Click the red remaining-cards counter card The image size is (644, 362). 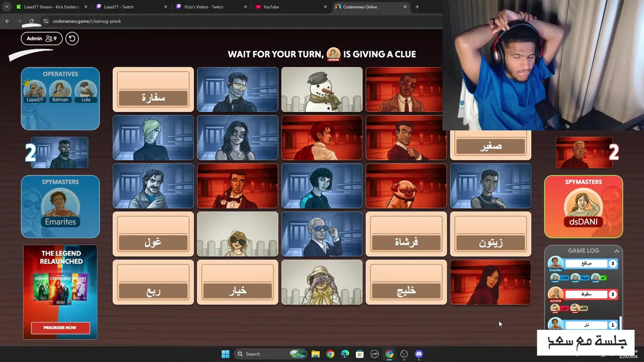coord(584,153)
